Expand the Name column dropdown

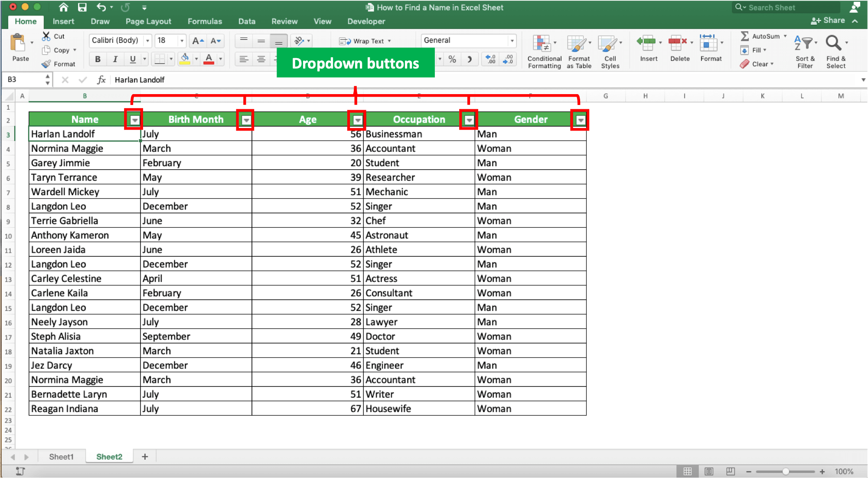click(x=135, y=121)
